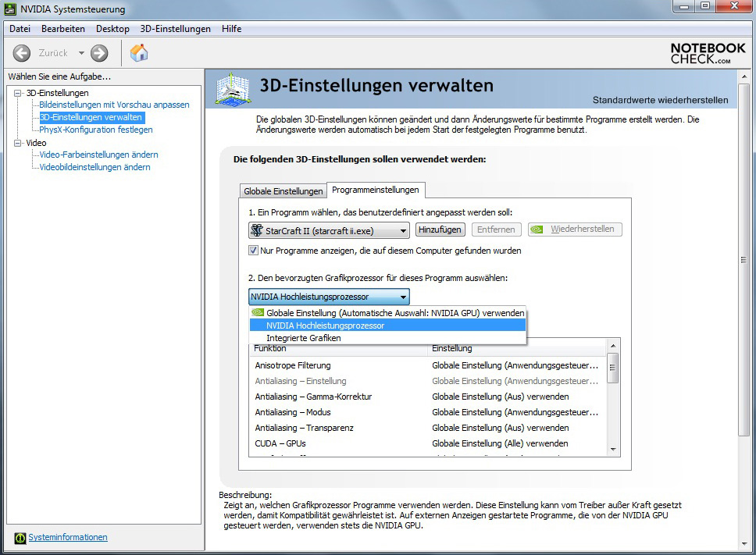
Task: Open the Home page icon
Action: click(139, 53)
